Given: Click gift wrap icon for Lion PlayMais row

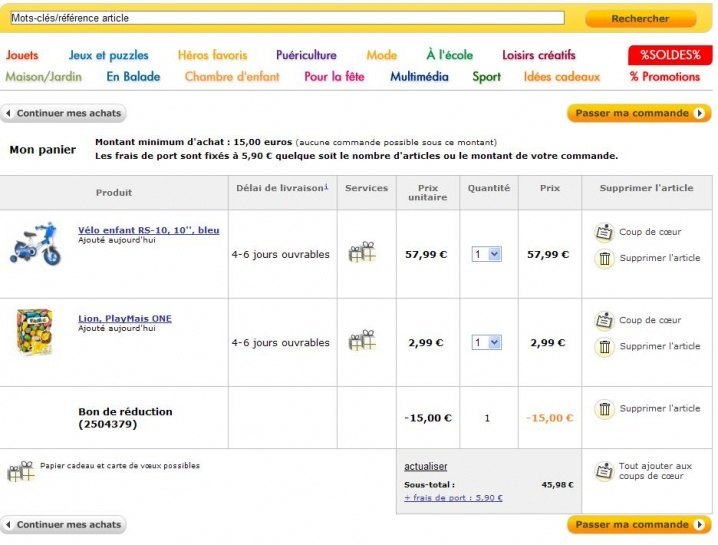Looking at the screenshot, I should 361,341.
